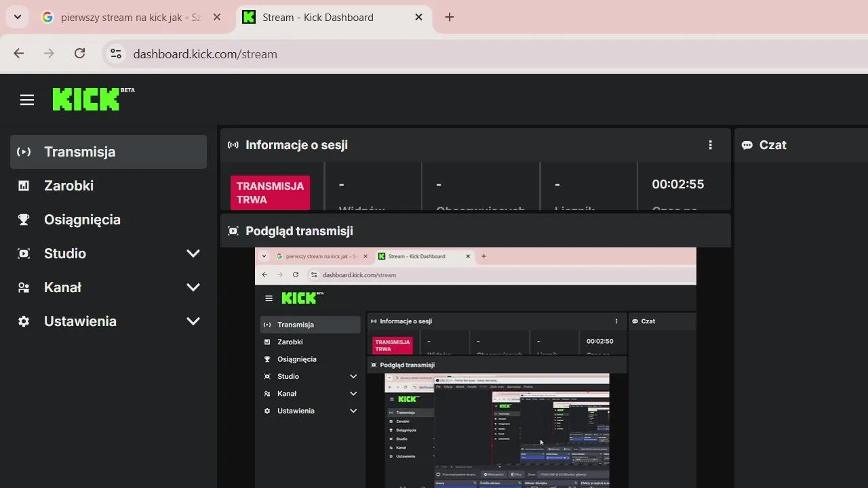The height and width of the screenshot is (488, 868).
Task: Open the Kanał sidebar item
Action: coord(108,287)
